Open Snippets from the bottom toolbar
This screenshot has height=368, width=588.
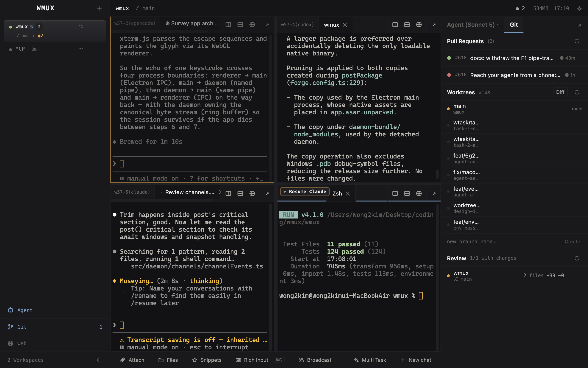[207, 360]
